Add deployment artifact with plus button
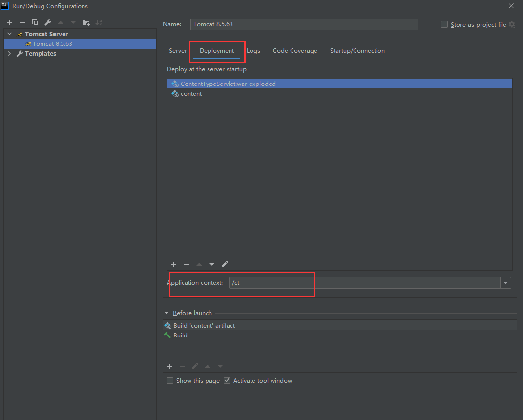The height and width of the screenshot is (420, 523). tap(173, 264)
